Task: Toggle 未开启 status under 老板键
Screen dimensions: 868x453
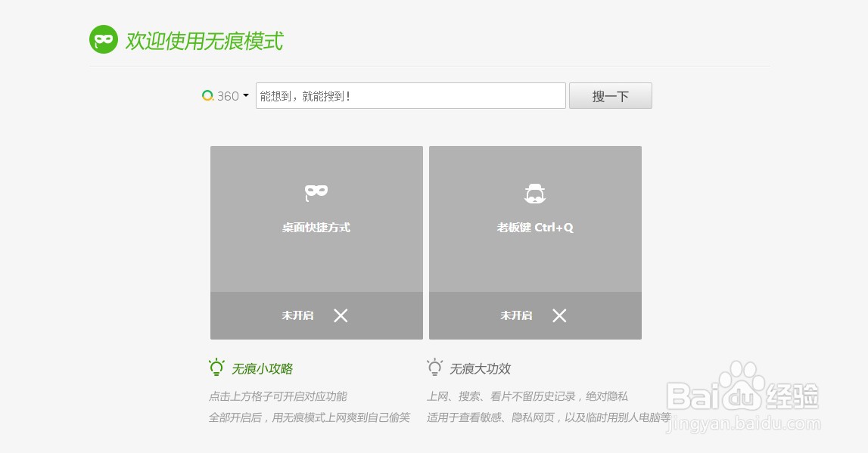Action: click(516, 315)
